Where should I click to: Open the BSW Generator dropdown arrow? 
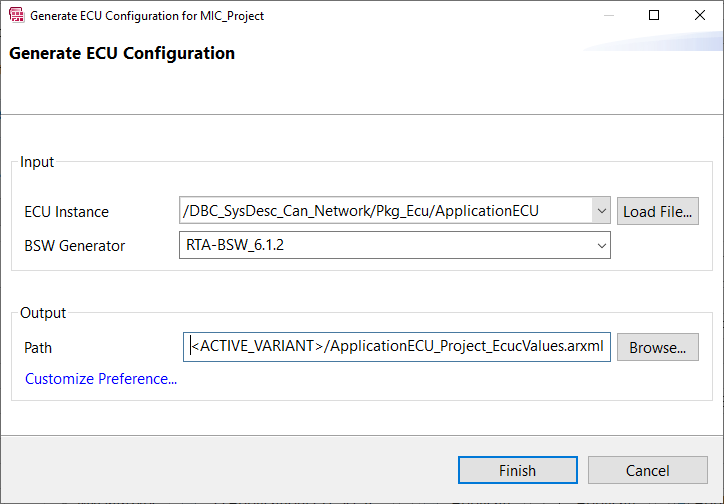[601, 246]
